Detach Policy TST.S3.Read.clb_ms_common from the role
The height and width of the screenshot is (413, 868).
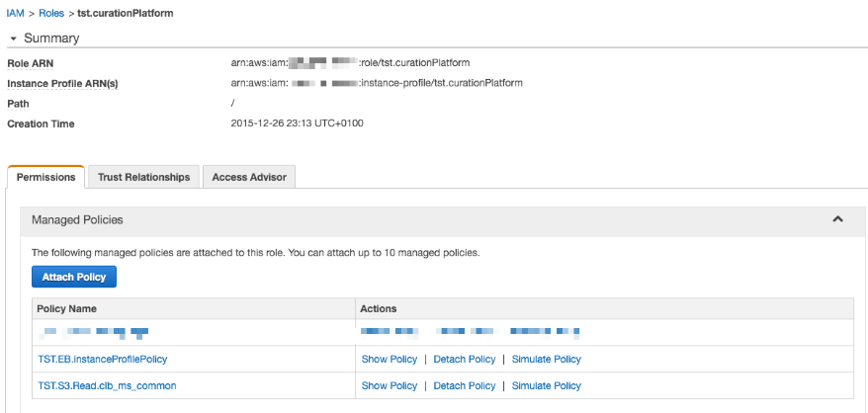click(464, 385)
